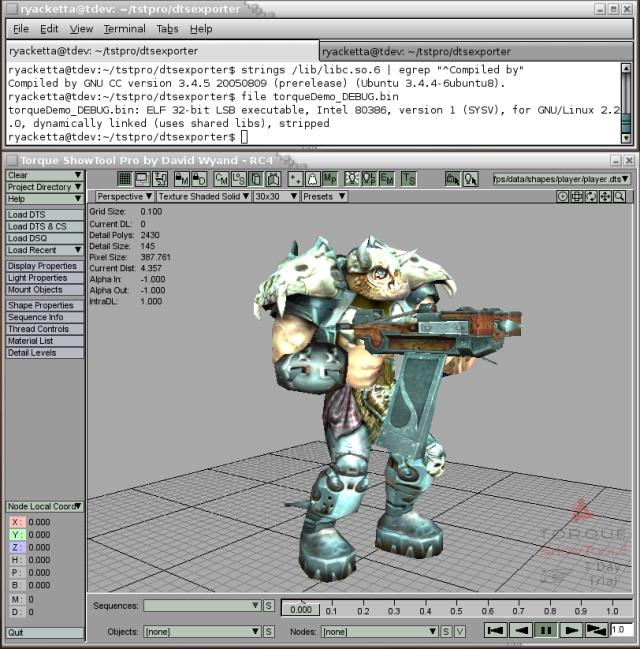This screenshot has height=649, width=640.
Task: Open the Texture Shaded Solid dropdown
Action: 204,197
